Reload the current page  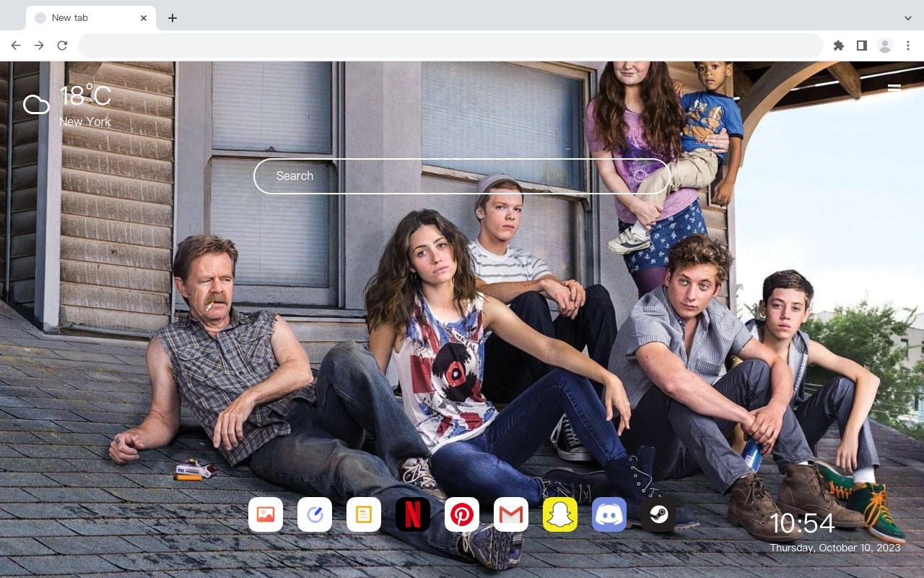point(62,46)
